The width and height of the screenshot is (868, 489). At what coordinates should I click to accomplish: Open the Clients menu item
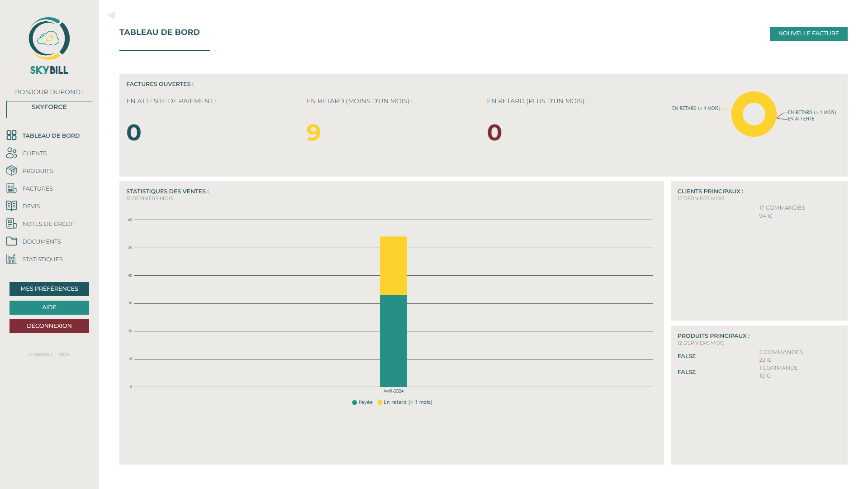click(x=34, y=153)
